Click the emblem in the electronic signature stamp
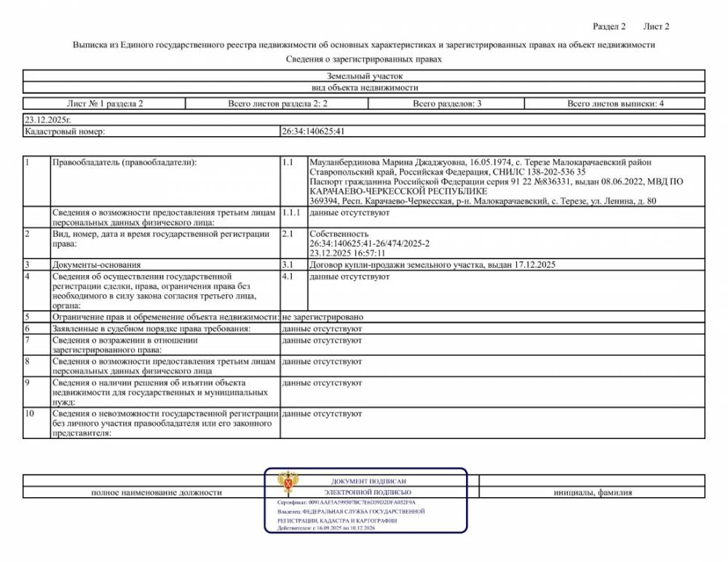The height and width of the screenshot is (562, 728). click(x=288, y=484)
